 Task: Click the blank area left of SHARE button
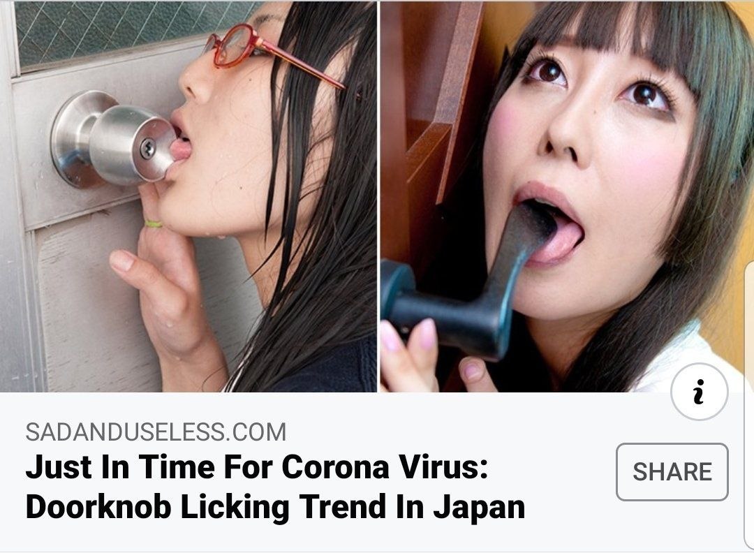(x=570, y=471)
